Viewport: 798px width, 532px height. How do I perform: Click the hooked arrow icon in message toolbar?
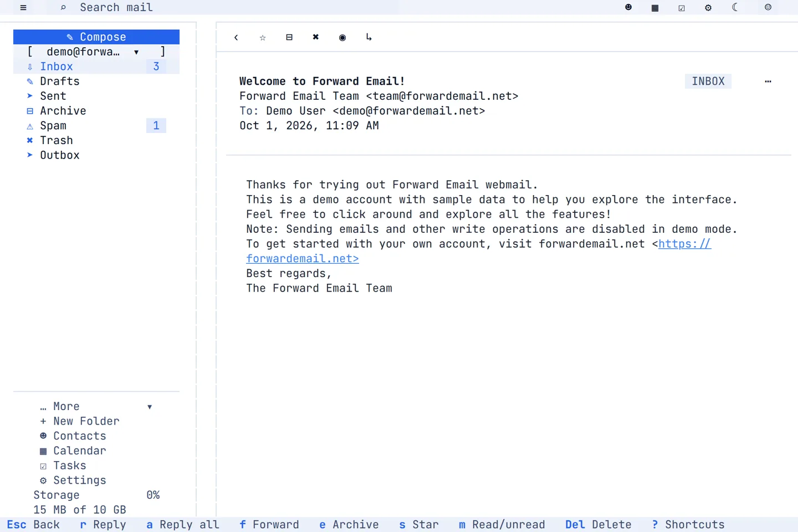369,37
